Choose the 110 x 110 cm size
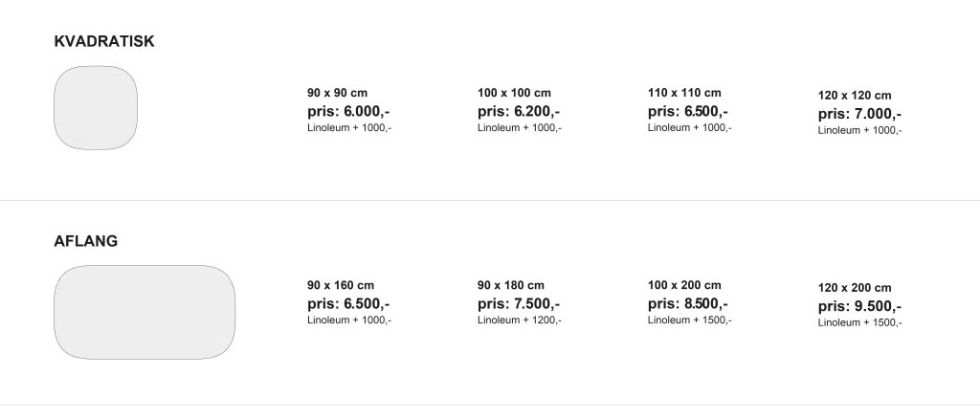The width and height of the screenshot is (980, 420). (x=684, y=93)
